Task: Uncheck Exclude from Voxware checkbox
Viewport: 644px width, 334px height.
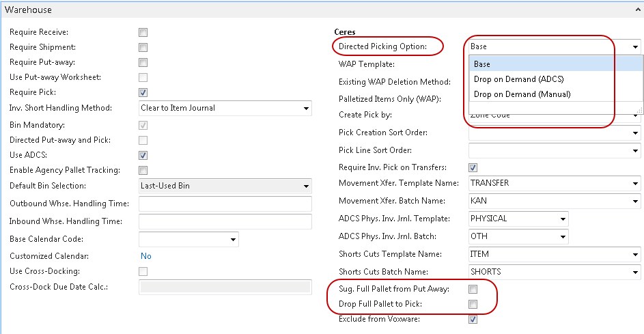Action: (473, 319)
